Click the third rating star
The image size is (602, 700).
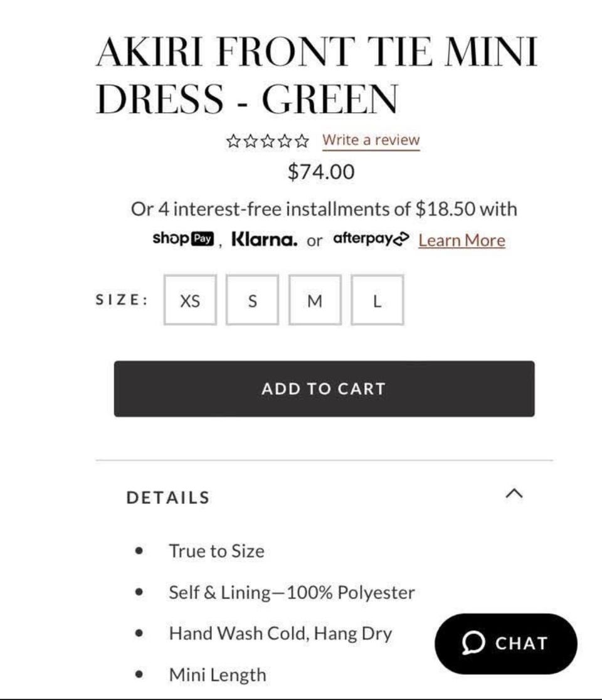point(268,141)
